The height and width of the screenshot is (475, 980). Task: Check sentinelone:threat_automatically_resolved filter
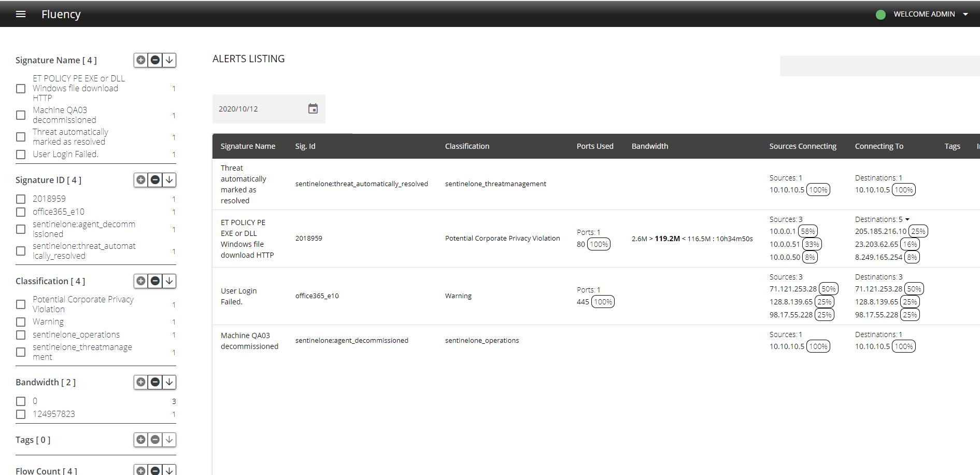pyautogui.click(x=21, y=251)
